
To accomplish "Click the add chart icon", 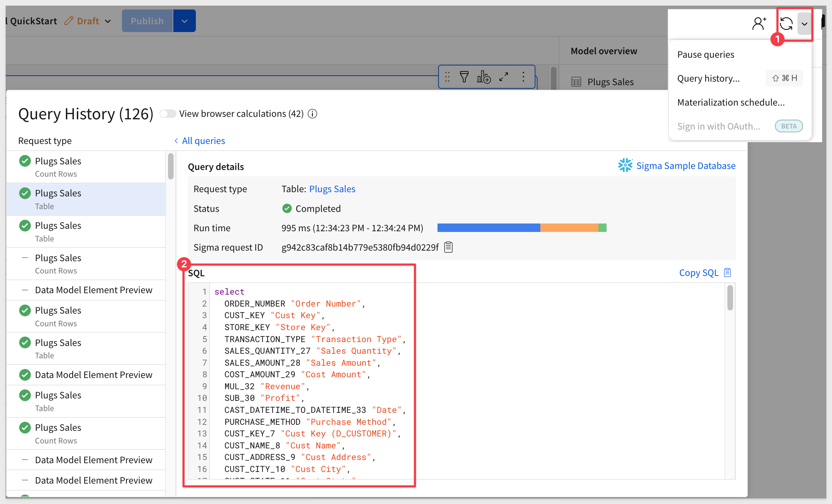I will tap(484, 77).
